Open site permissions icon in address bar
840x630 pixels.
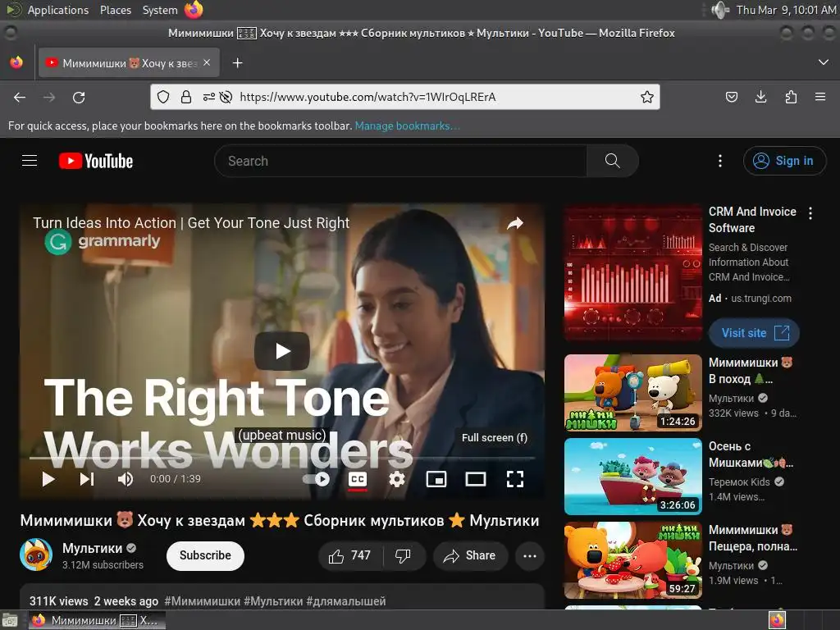[208, 97]
